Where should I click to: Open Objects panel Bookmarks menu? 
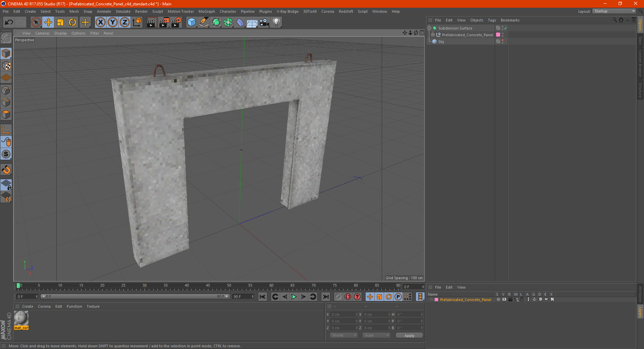pyautogui.click(x=510, y=20)
